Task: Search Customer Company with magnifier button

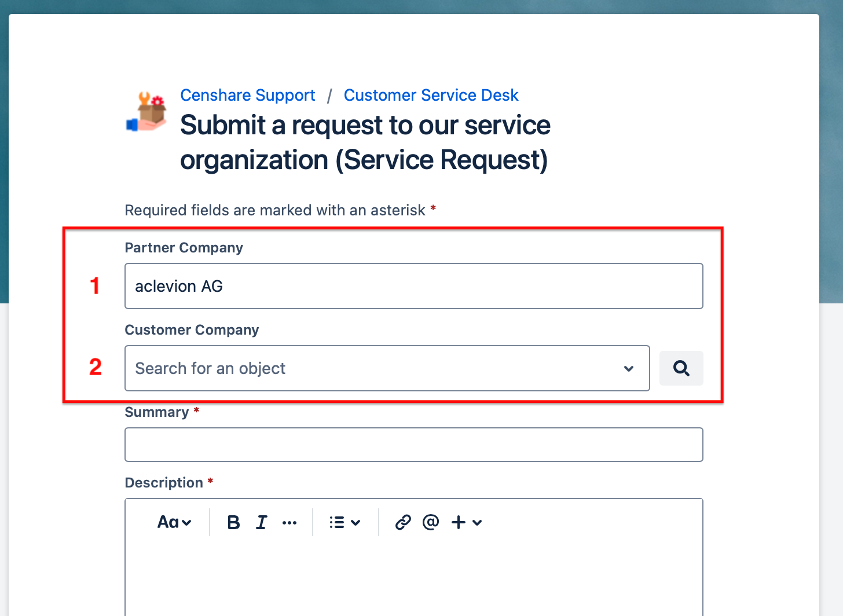Action: coord(681,368)
